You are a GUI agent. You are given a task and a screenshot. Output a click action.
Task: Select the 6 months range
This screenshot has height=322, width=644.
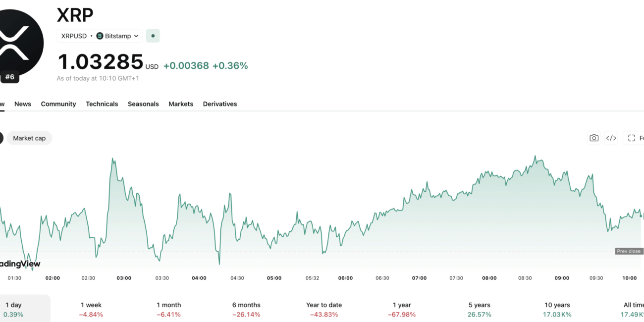pos(246,310)
